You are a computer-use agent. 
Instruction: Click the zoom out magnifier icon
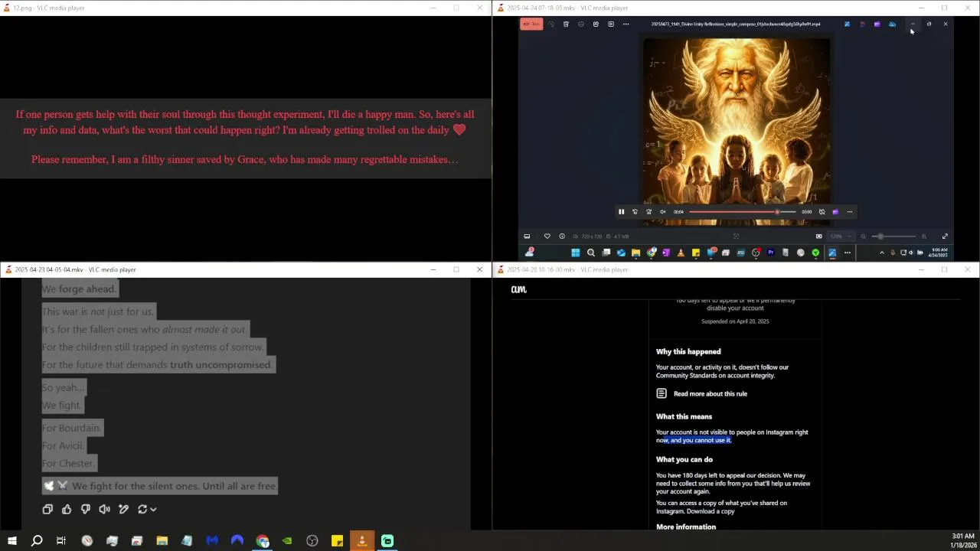click(x=863, y=236)
